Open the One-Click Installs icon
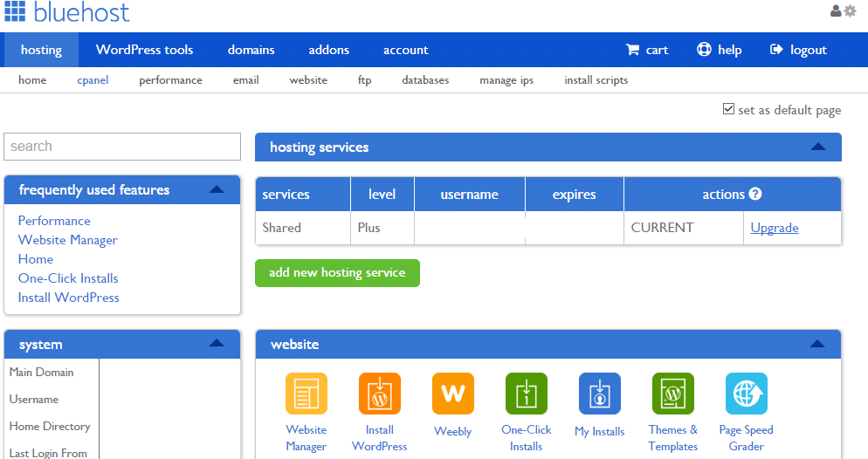Screen dimensions: 868x459 coord(527,394)
